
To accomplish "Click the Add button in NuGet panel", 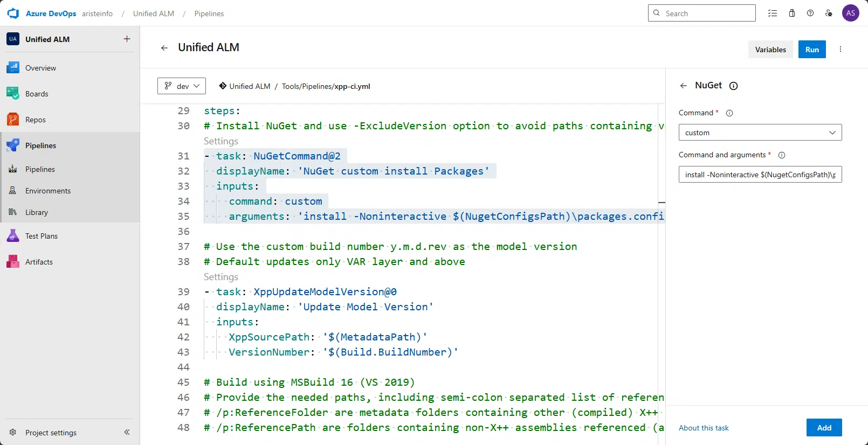I will [x=824, y=428].
